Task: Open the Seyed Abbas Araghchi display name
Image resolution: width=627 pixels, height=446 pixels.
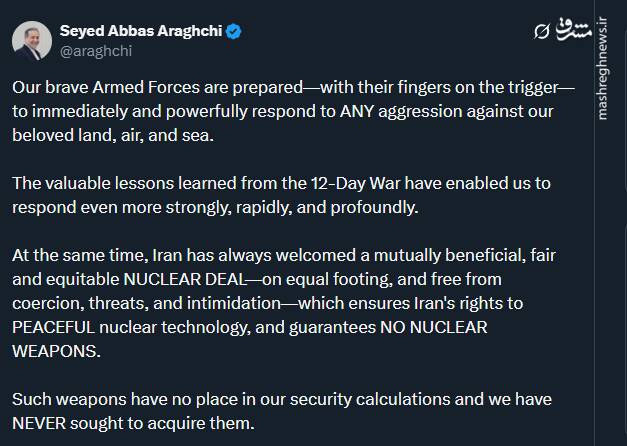Action: 141,31
